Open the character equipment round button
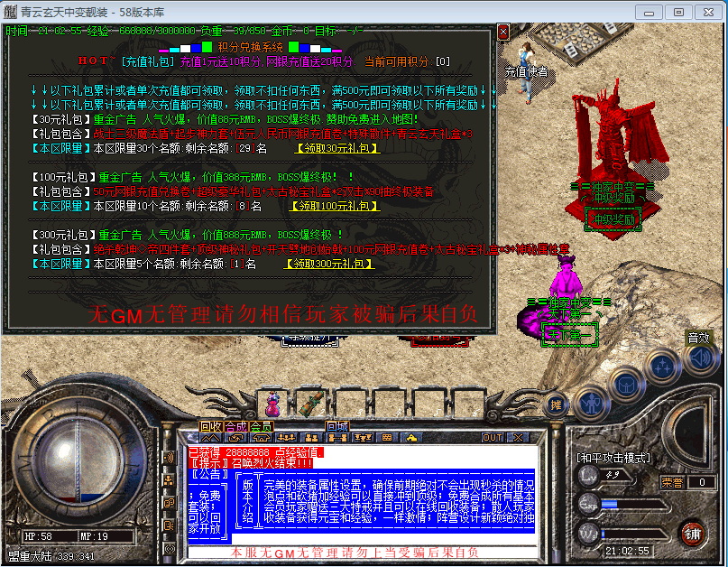This screenshot has height=567, width=728. [x=591, y=404]
